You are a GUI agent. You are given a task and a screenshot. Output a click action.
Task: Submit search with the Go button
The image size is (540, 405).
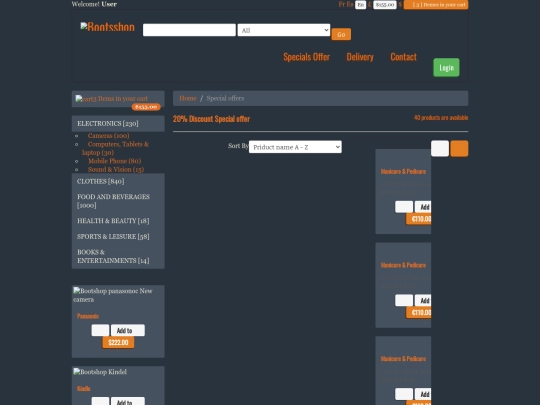point(341,34)
